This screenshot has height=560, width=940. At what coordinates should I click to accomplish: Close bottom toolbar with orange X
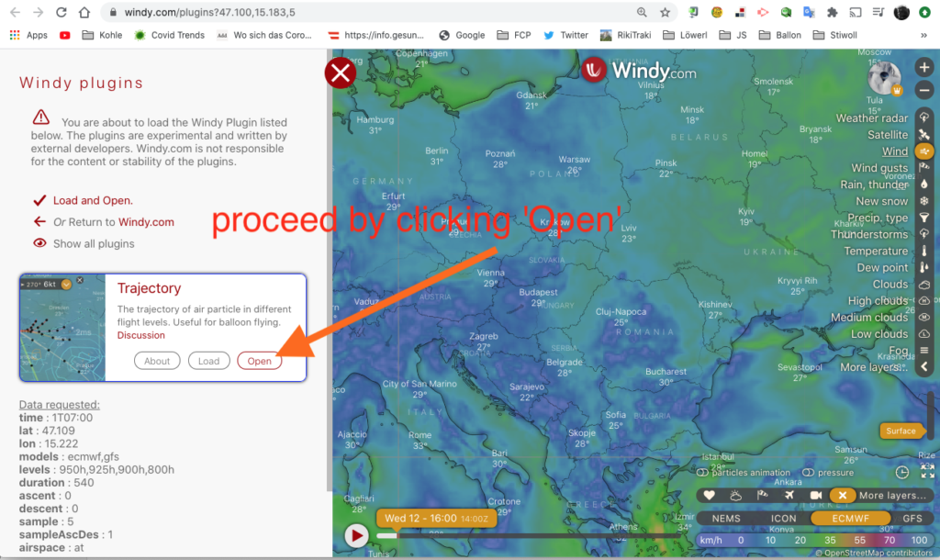(842, 495)
